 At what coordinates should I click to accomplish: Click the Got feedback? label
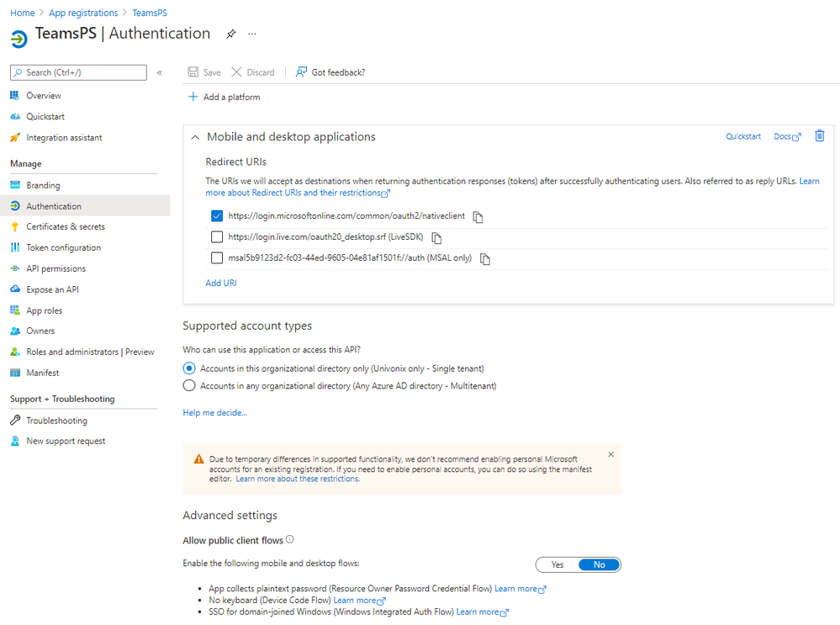click(338, 72)
